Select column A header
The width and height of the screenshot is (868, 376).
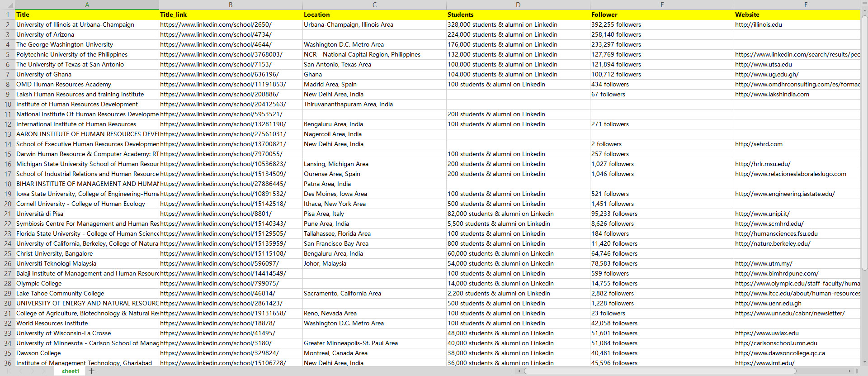pos(87,5)
